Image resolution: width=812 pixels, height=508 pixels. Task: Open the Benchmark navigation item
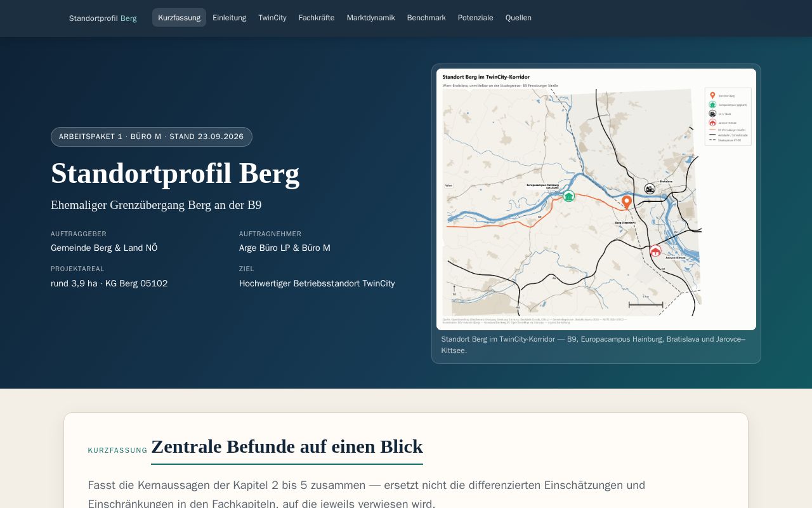tap(426, 18)
